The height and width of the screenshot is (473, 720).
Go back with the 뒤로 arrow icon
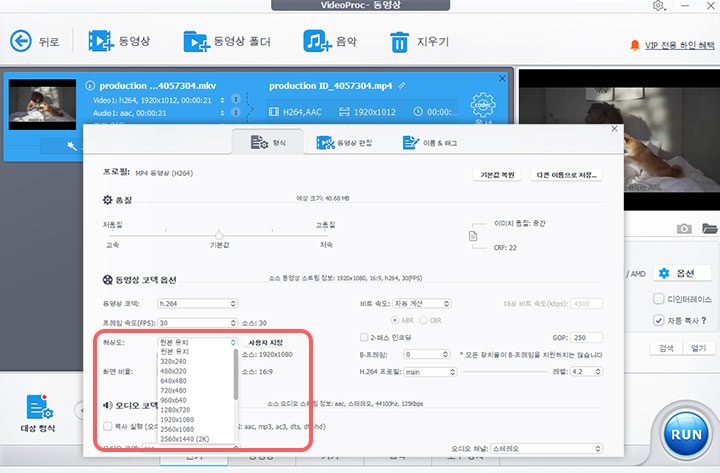[21, 41]
